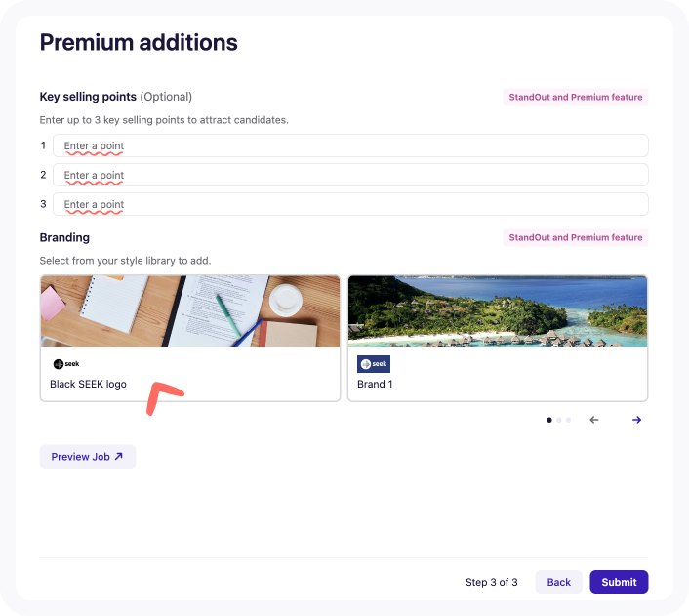689x616 pixels.
Task: Click the desk stationery cover image
Action: [190, 310]
